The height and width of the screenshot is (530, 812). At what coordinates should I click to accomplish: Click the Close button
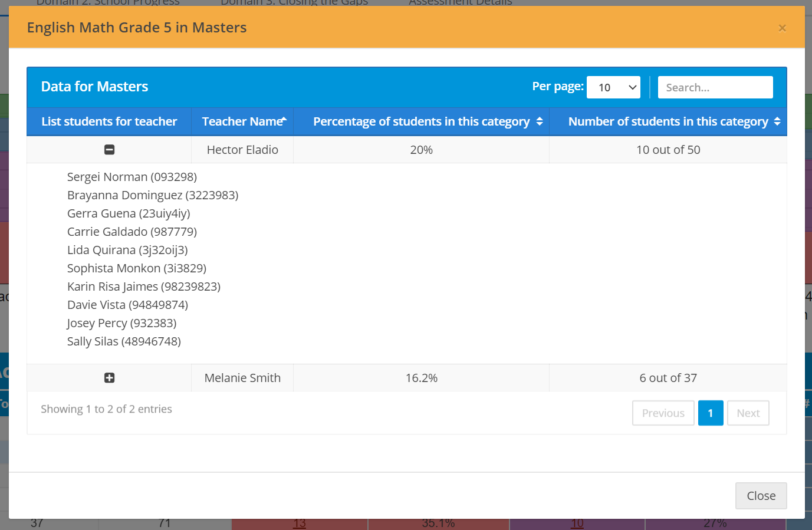(x=761, y=496)
